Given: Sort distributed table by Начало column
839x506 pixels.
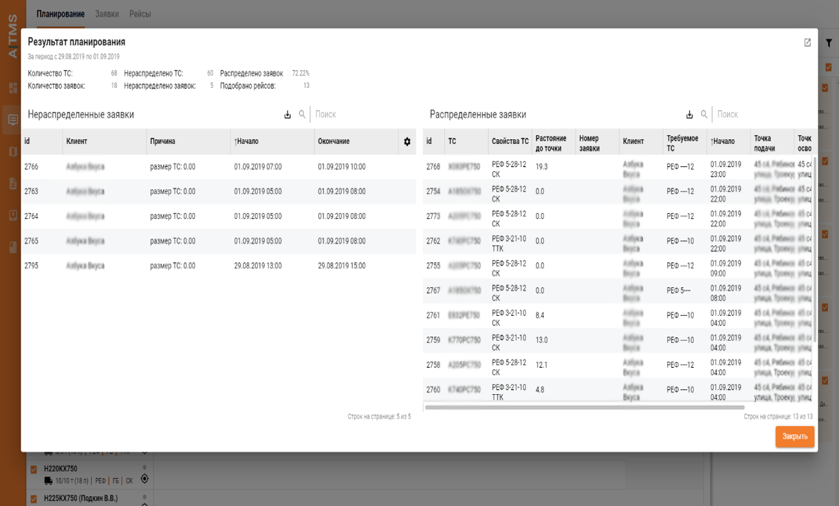Looking at the screenshot, I should (x=723, y=142).
